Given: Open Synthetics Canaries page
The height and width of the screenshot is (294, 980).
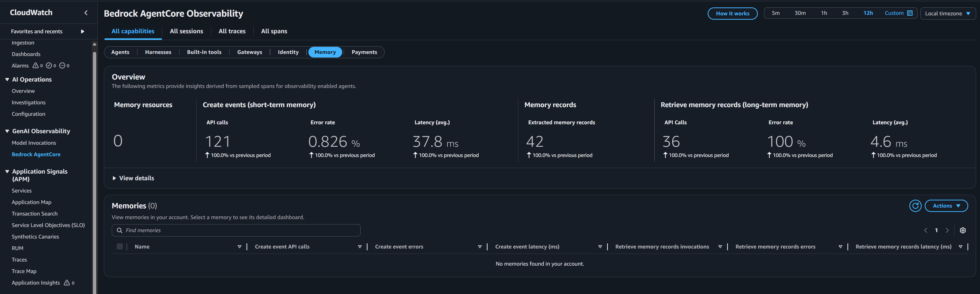Looking at the screenshot, I should 35,237.
